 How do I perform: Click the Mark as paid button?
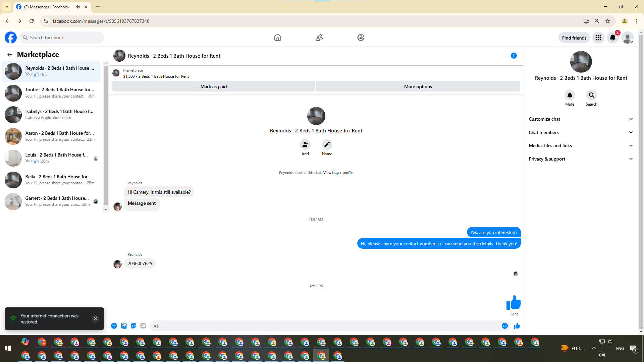click(x=213, y=86)
